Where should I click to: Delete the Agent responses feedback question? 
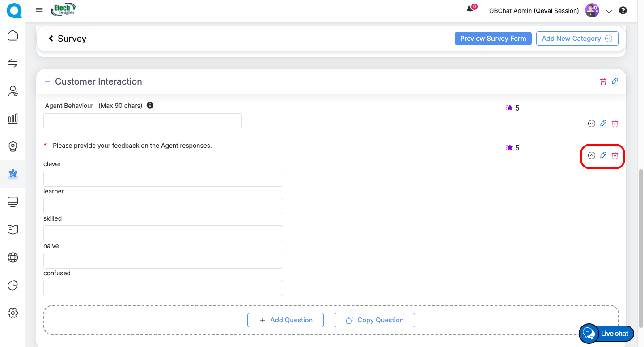pyautogui.click(x=615, y=155)
